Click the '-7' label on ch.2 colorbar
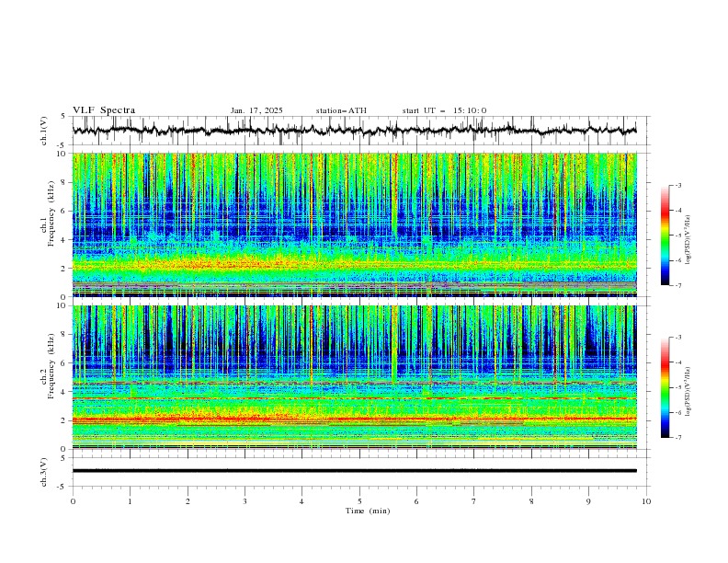728x563 pixels. 677,438
